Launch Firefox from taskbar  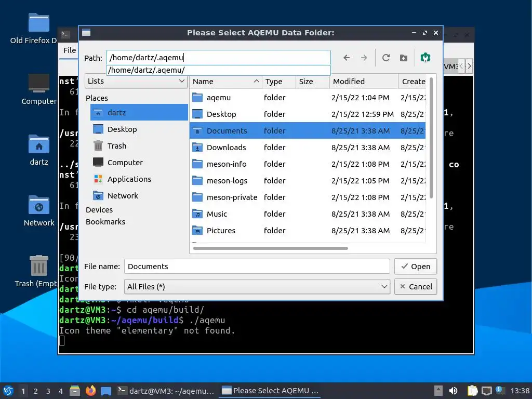[90, 391]
